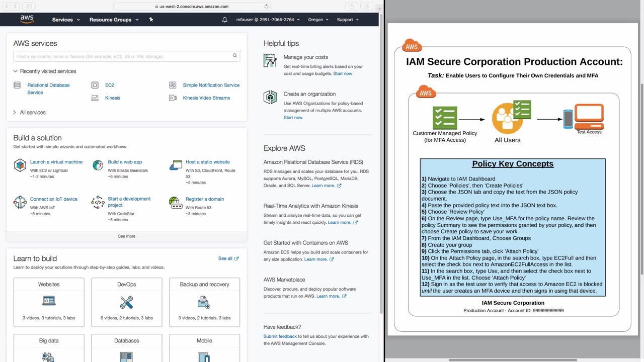Click Learn more for AWS Marketplace

331,296
